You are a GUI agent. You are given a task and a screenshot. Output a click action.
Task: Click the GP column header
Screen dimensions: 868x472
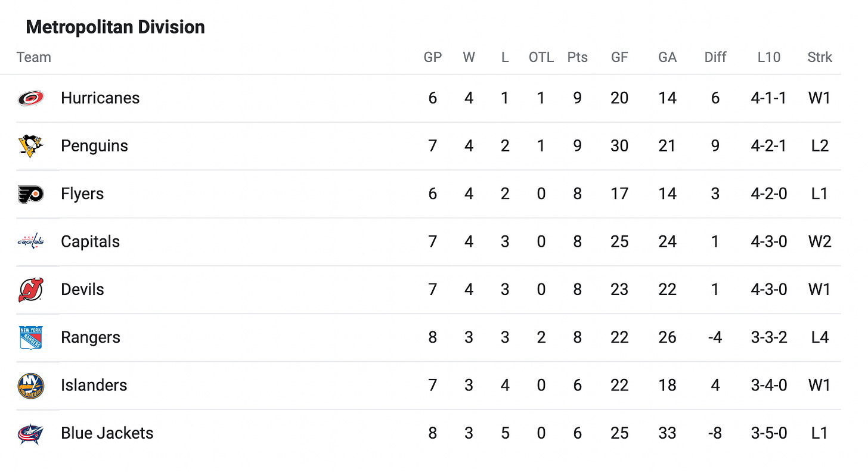click(433, 57)
